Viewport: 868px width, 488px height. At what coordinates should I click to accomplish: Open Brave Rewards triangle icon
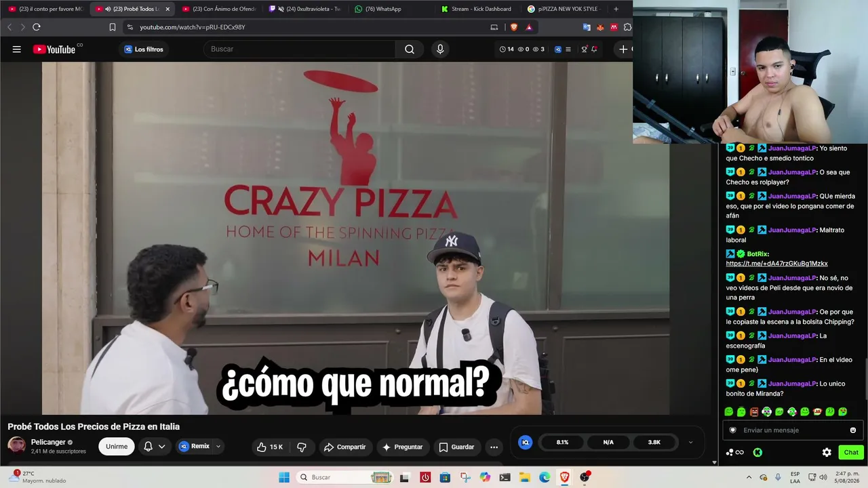pyautogui.click(x=529, y=27)
